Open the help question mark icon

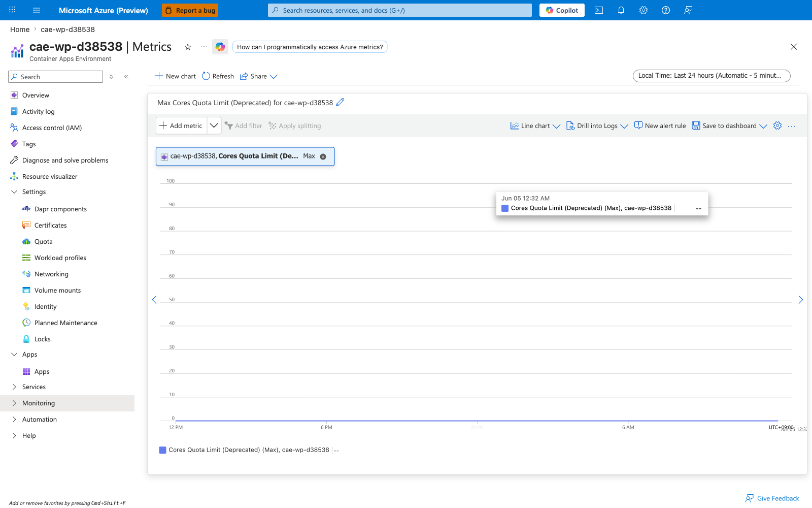[666, 10]
